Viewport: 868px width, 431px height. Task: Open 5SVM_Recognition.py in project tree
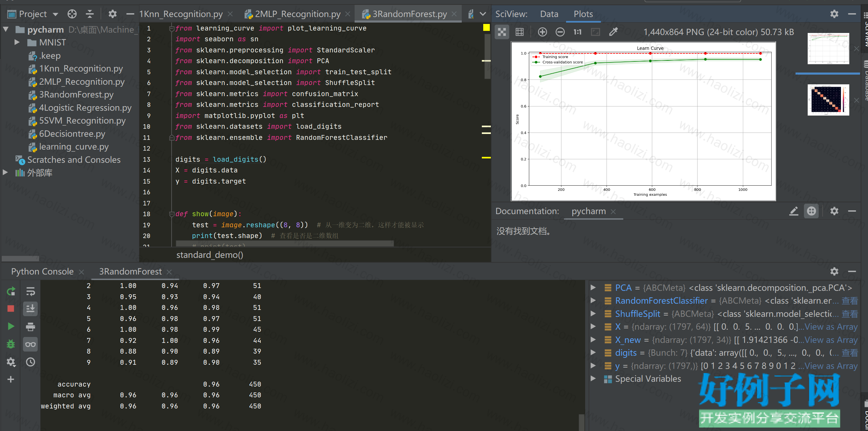83,120
